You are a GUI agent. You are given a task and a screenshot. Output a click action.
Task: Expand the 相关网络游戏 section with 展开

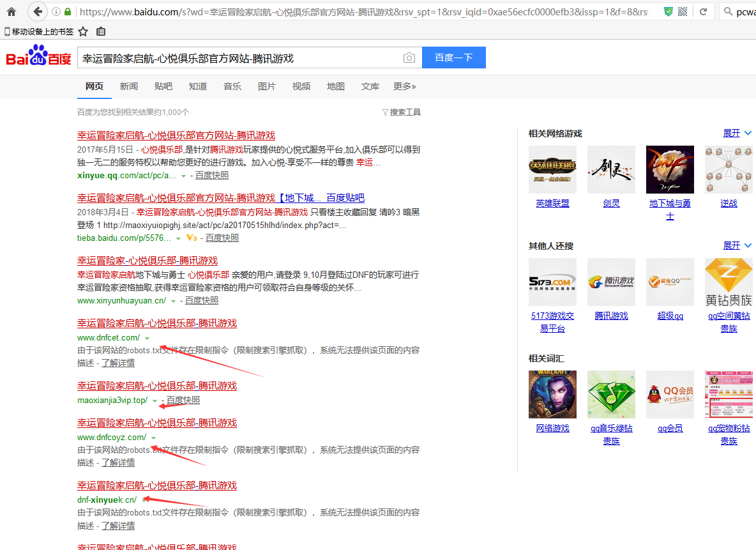pos(737,133)
